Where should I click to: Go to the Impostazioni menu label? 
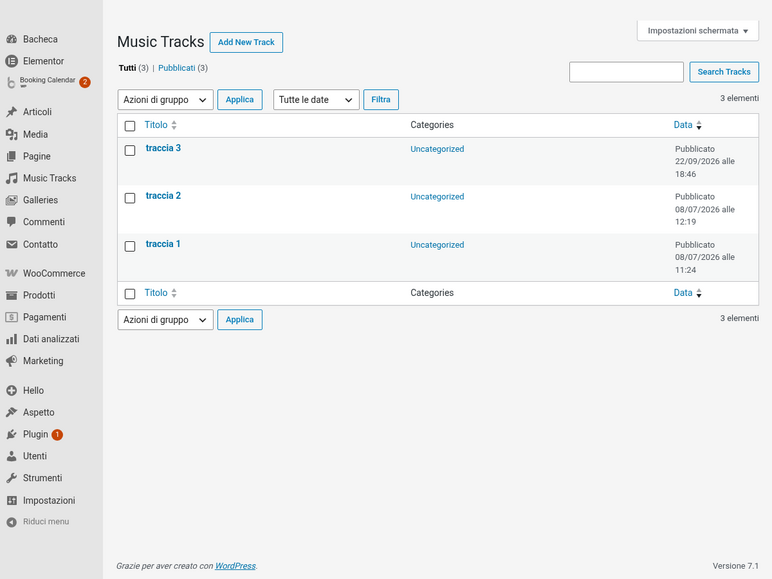click(49, 500)
